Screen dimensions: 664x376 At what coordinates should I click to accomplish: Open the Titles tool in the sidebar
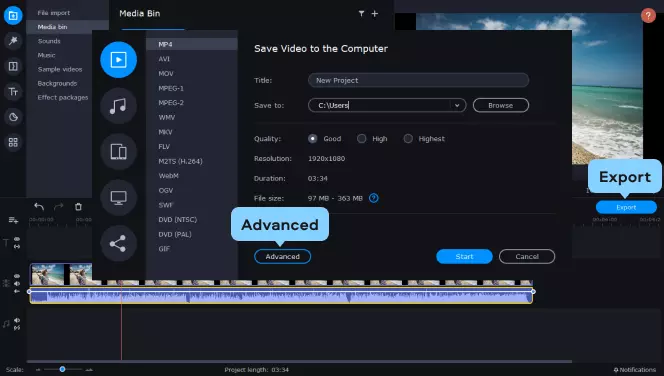click(x=13, y=91)
